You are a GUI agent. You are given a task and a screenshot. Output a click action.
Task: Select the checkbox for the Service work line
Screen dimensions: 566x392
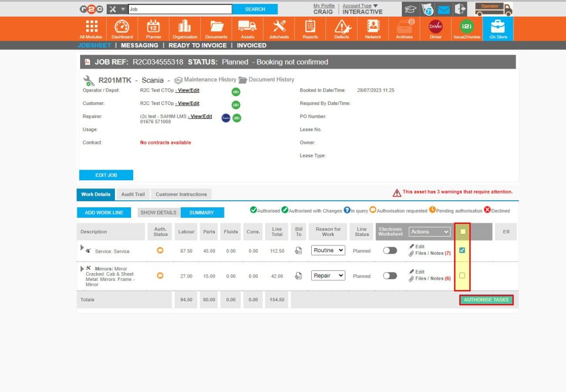click(x=463, y=250)
